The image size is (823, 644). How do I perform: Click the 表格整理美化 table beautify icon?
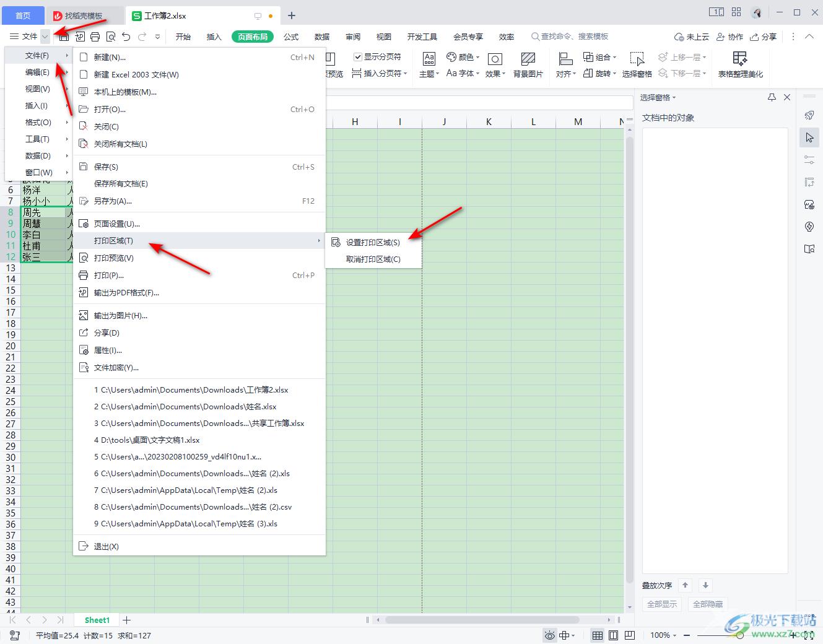click(740, 59)
